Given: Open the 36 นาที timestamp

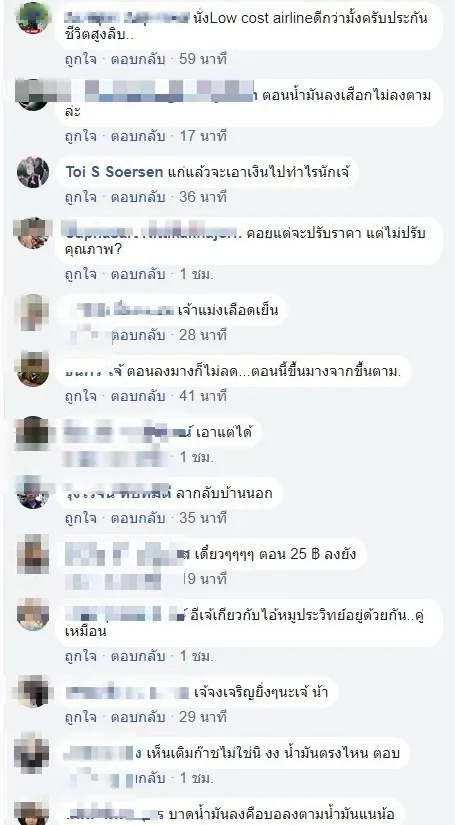Looking at the screenshot, I should 203,197.
